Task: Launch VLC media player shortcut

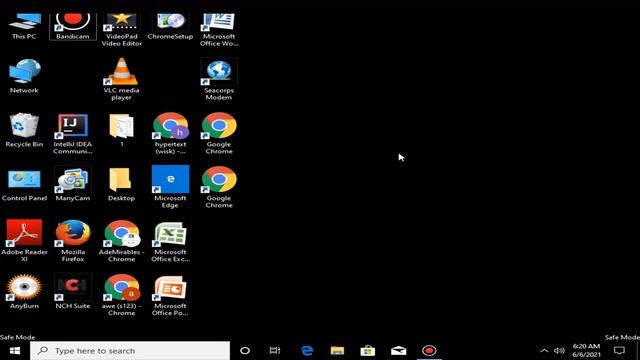Action: click(122, 79)
